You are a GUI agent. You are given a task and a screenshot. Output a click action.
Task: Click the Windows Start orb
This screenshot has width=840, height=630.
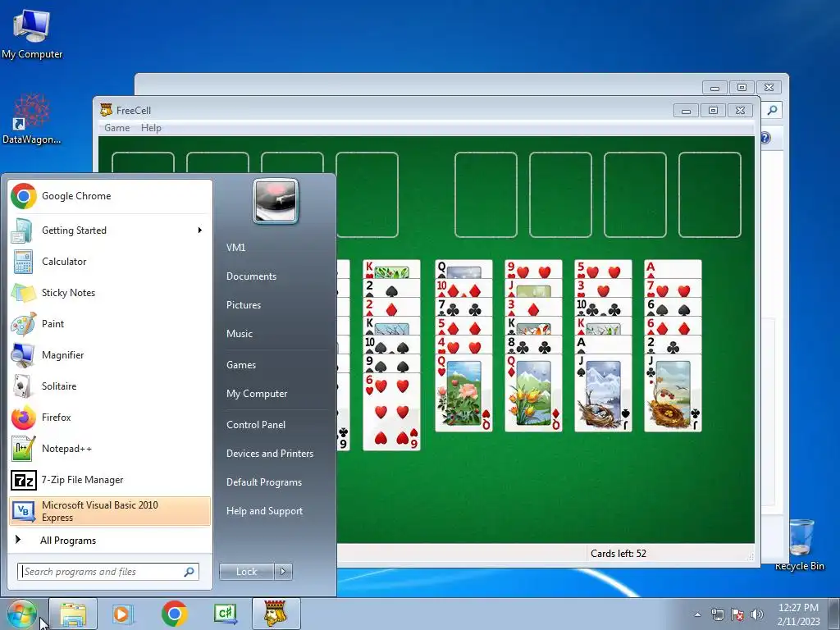pyautogui.click(x=21, y=614)
